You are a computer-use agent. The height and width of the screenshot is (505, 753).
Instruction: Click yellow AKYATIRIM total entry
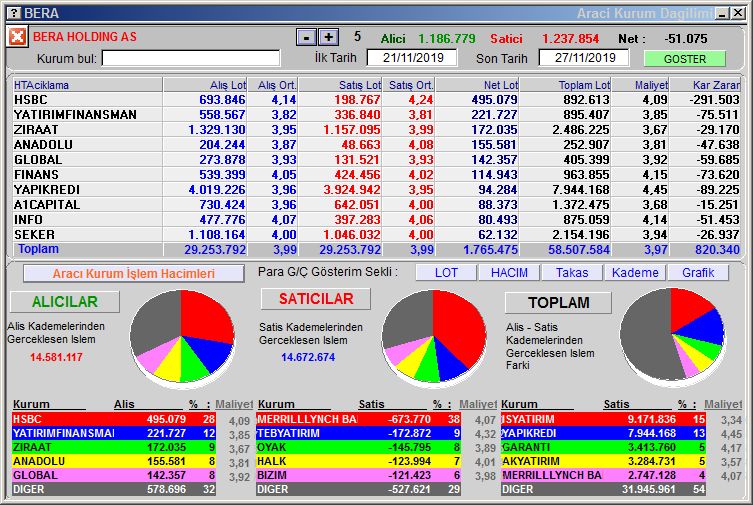603,461
